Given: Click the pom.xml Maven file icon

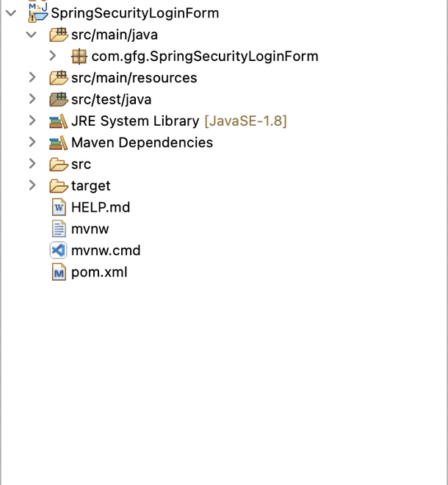Looking at the screenshot, I should [x=59, y=273].
